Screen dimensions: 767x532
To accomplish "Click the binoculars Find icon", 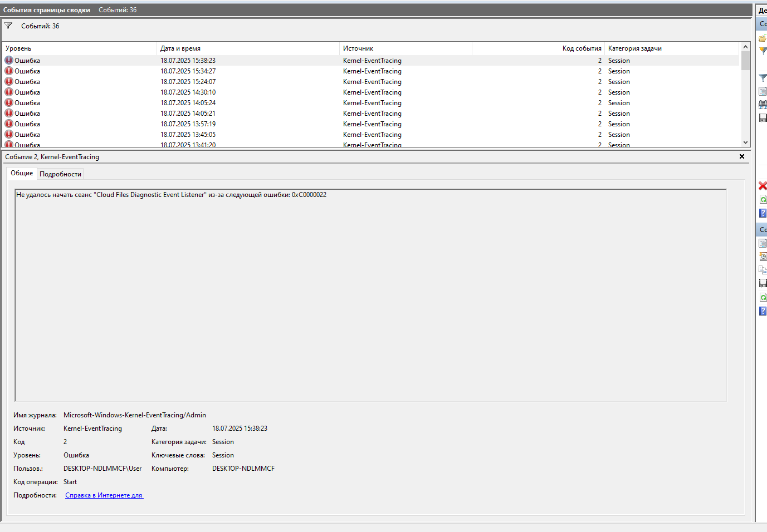I will pos(763,105).
